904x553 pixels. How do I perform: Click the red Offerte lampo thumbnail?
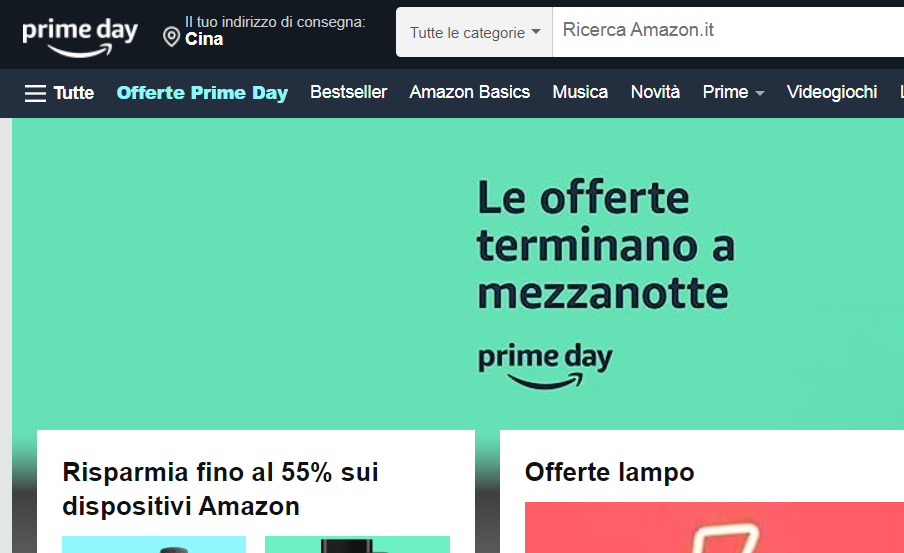(714, 528)
